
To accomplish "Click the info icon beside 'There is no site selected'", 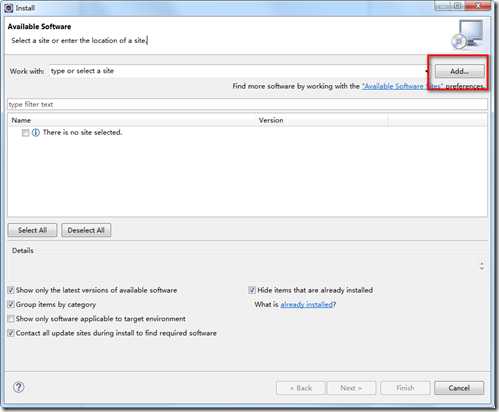I will pyautogui.click(x=36, y=133).
